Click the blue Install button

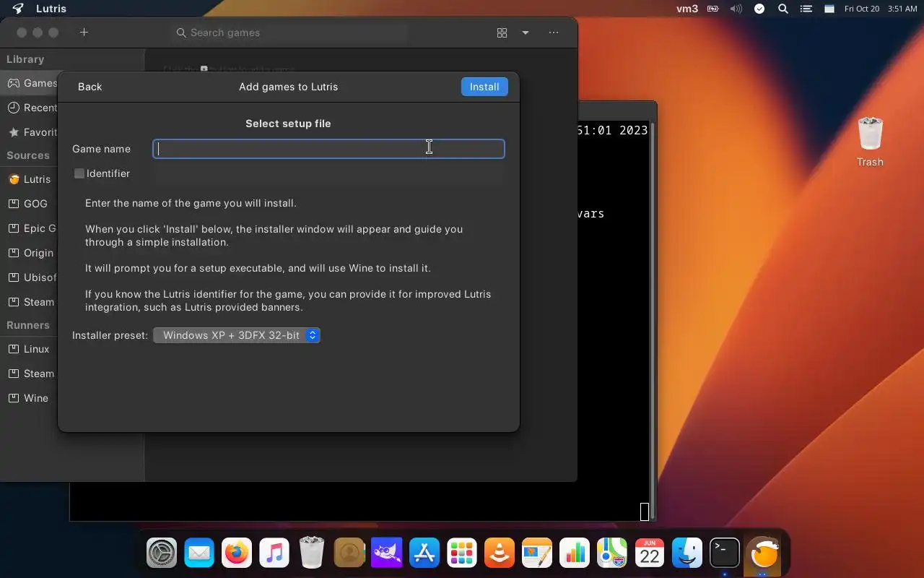pyautogui.click(x=484, y=87)
